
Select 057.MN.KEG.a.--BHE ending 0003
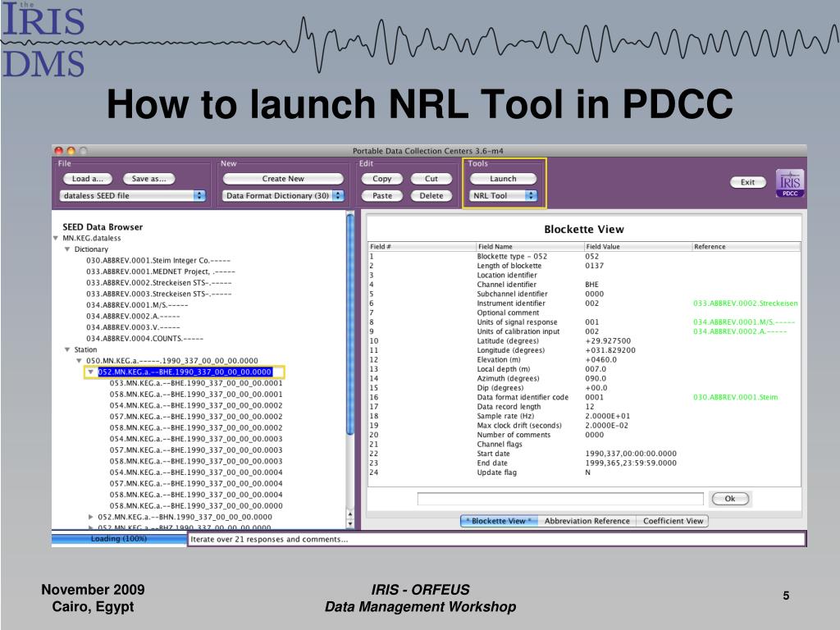click(196, 450)
